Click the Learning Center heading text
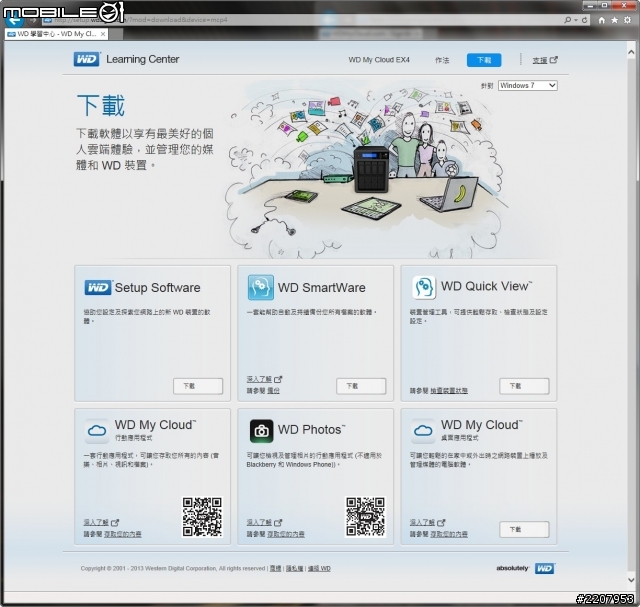 click(142, 60)
